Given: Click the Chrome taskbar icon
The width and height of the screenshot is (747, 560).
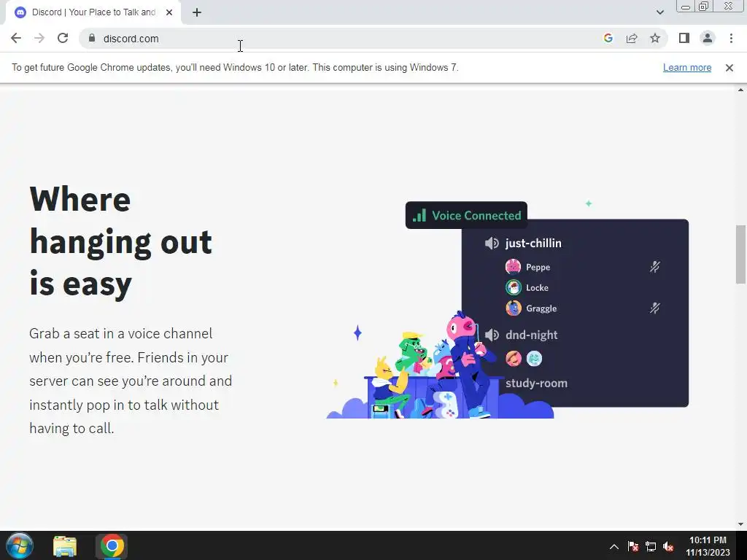Looking at the screenshot, I should point(112,546).
